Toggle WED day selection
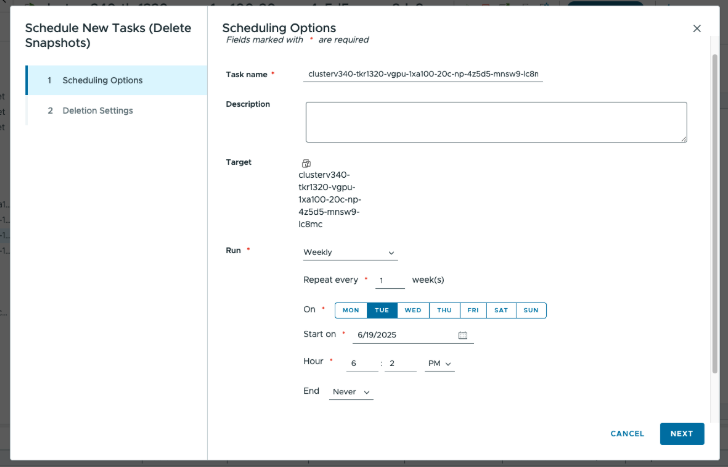 (413, 310)
